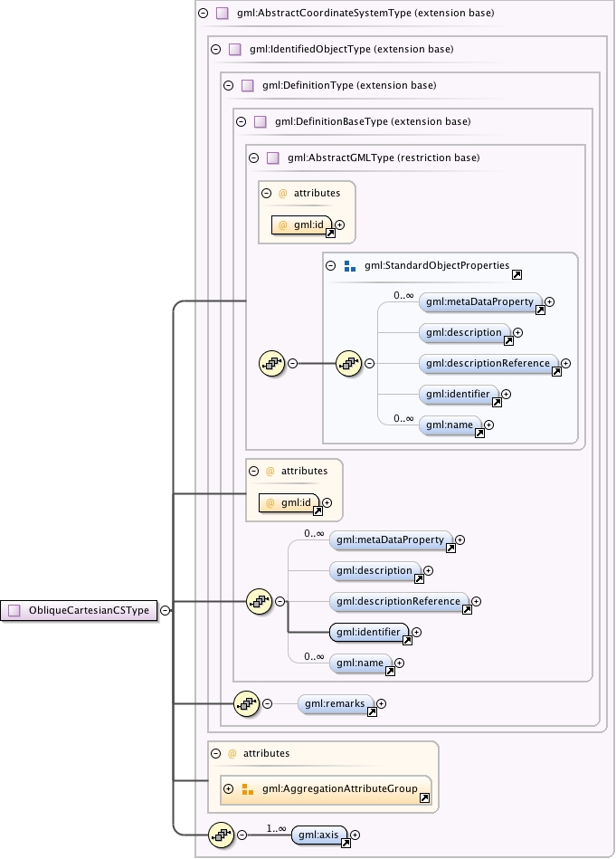Screen dimensions: 616x859
Task: Click the blue group icon of StandardObjectProperties
Action: [x=350, y=266]
